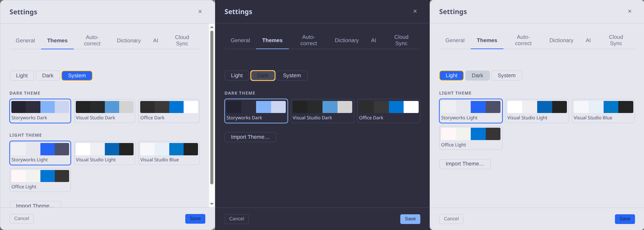Choose Light mode in right Settings window
644x230 pixels.
coord(451,76)
